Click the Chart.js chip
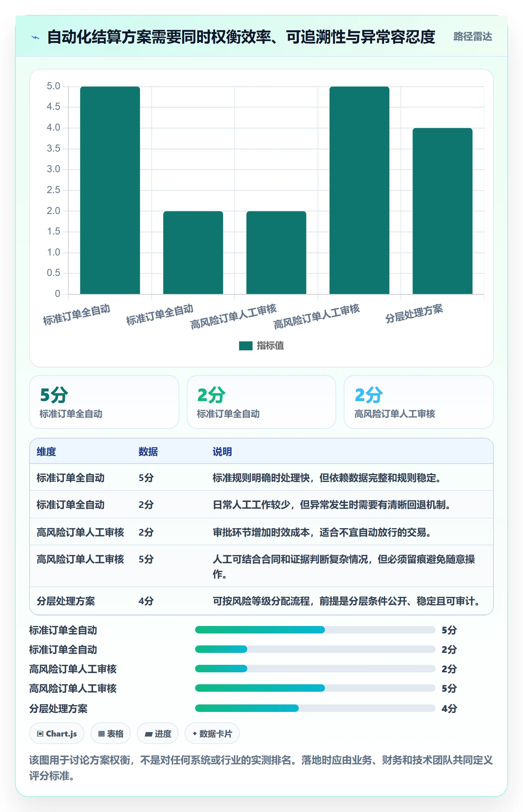Viewport: 523px width, 812px height. coord(57,734)
